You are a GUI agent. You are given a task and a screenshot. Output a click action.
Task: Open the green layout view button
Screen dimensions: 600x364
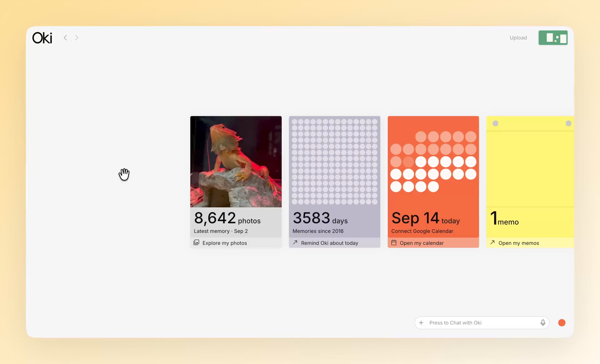[x=553, y=38]
